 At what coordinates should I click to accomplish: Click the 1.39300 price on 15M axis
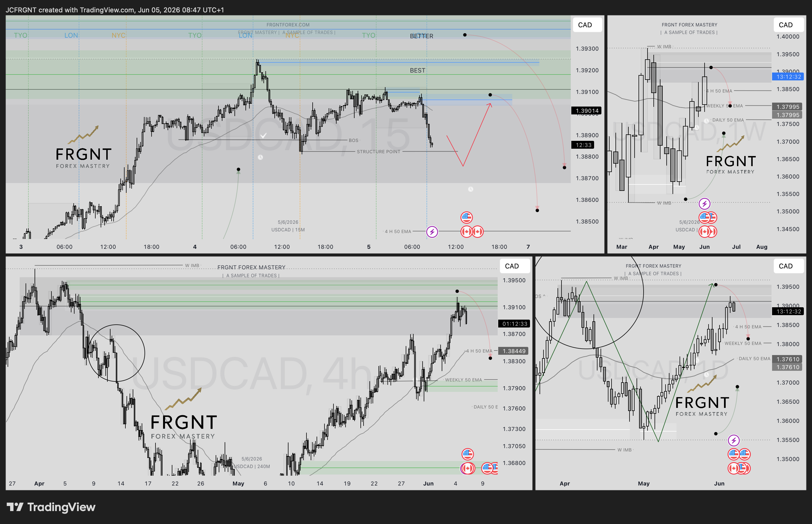click(x=587, y=49)
